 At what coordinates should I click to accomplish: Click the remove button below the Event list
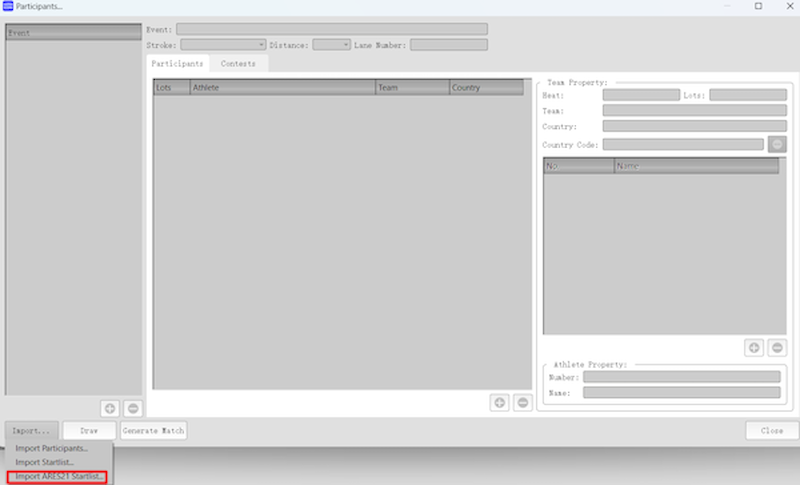132,408
